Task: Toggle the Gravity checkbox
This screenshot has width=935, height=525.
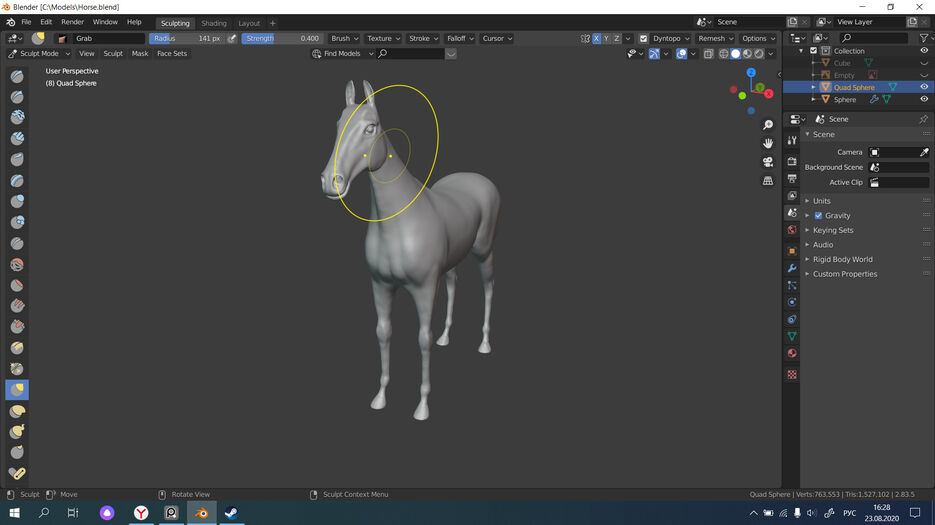Action: click(818, 215)
